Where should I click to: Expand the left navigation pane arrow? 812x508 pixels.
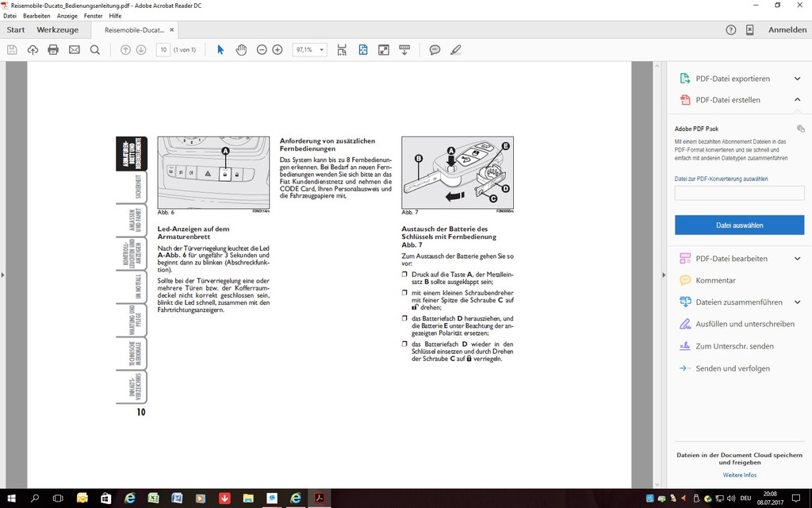pyautogui.click(x=2, y=275)
